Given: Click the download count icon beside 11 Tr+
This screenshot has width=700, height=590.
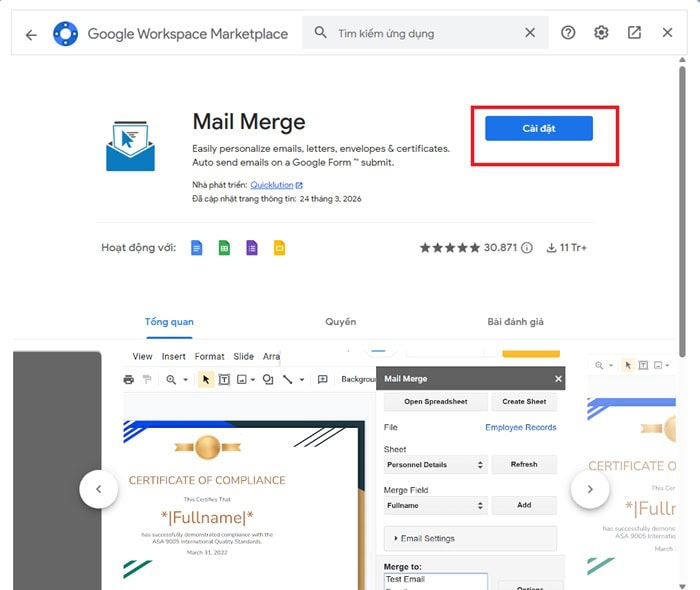Looking at the screenshot, I should [x=551, y=248].
